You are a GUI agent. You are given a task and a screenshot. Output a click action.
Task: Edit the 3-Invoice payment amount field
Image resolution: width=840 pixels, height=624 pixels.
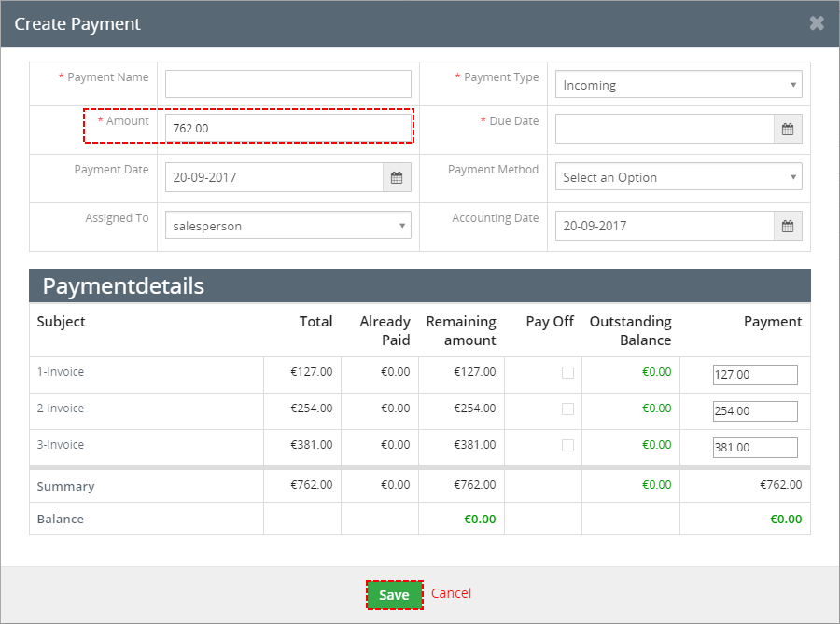pos(755,448)
